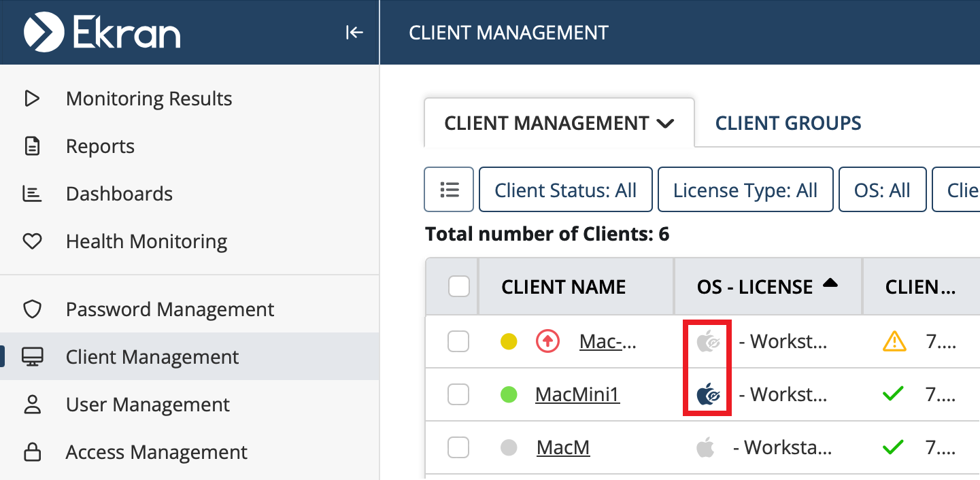
Task: Open Monitoring Results in the sidebar
Action: coord(148,99)
